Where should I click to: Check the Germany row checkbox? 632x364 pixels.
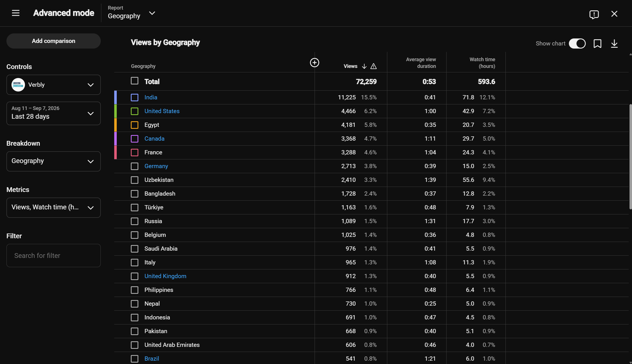coord(135,166)
